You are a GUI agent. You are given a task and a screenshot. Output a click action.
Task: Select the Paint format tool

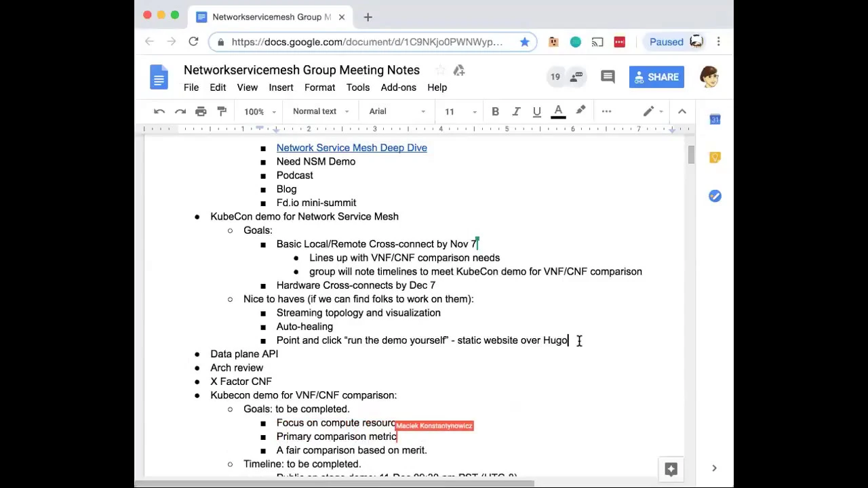(222, 111)
